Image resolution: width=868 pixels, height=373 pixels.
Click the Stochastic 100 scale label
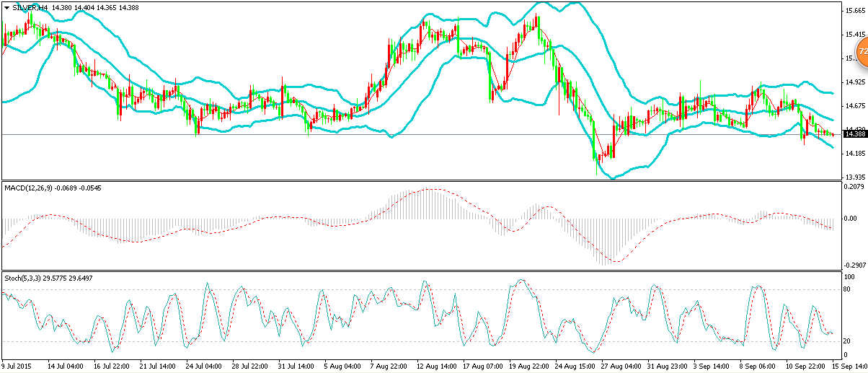coord(851,277)
